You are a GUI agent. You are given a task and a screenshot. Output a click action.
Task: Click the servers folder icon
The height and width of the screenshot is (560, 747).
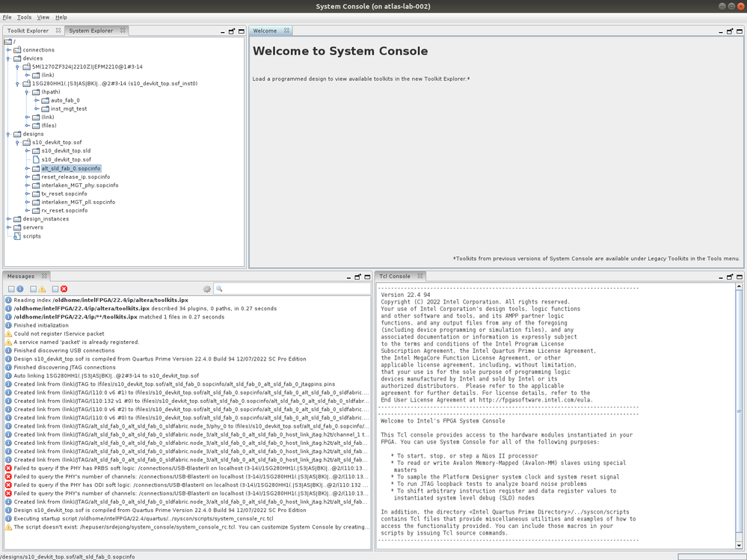(x=17, y=227)
